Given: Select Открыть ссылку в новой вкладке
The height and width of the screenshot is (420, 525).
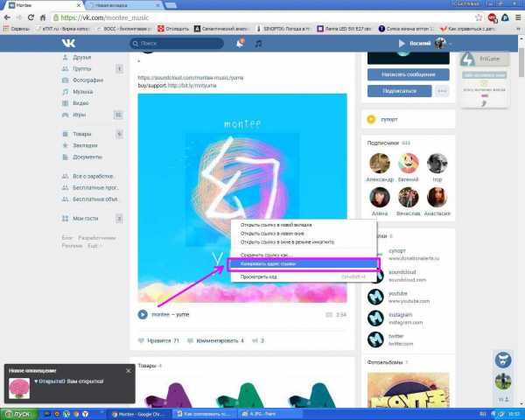Looking at the screenshot, I should click(x=276, y=225).
